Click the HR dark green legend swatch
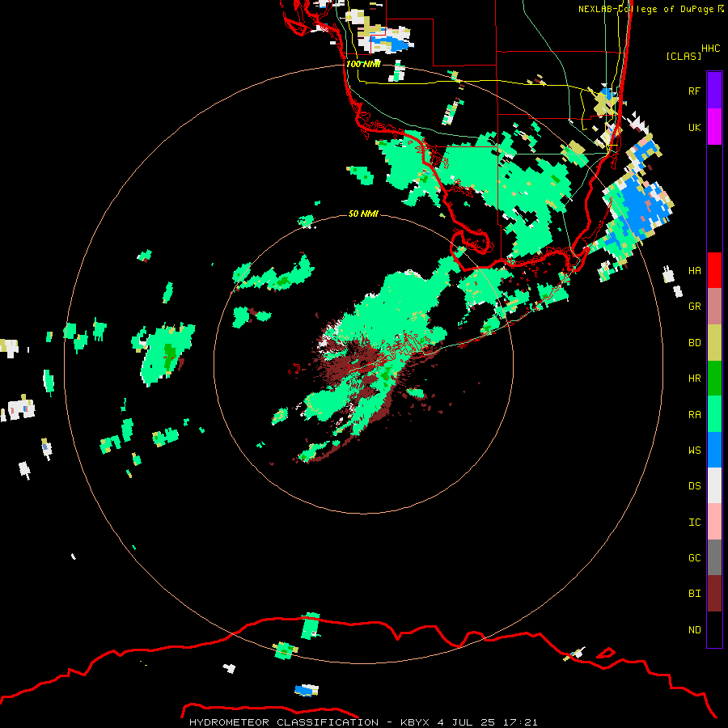Screen dimensions: 728x728 [x=714, y=379]
